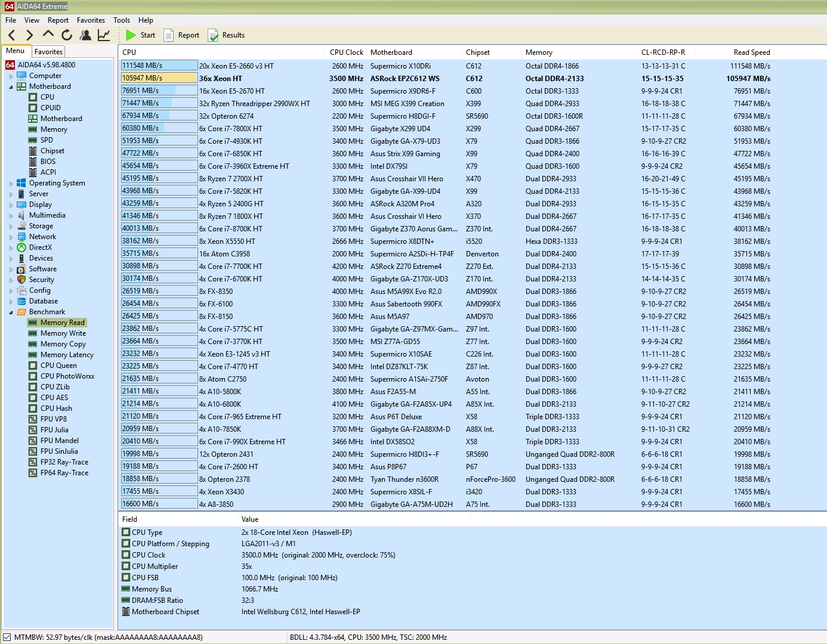Click the 111548 MB/s result bar
The width and height of the screenshot is (827, 644).
159,66
